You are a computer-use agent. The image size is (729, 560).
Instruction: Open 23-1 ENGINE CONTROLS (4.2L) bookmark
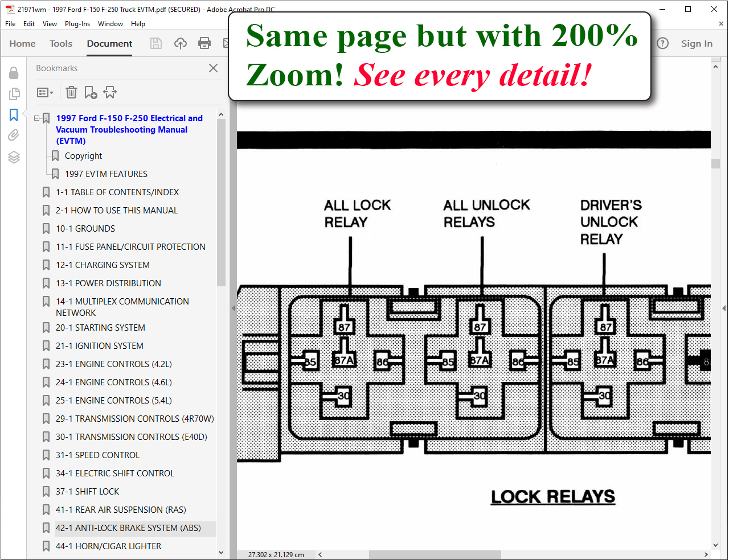click(x=114, y=364)
